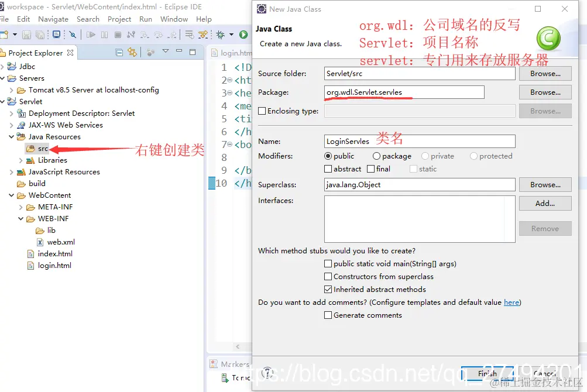The image size is (587, 392).
Task: Click the Step Over icon
Action: point(159,35)
